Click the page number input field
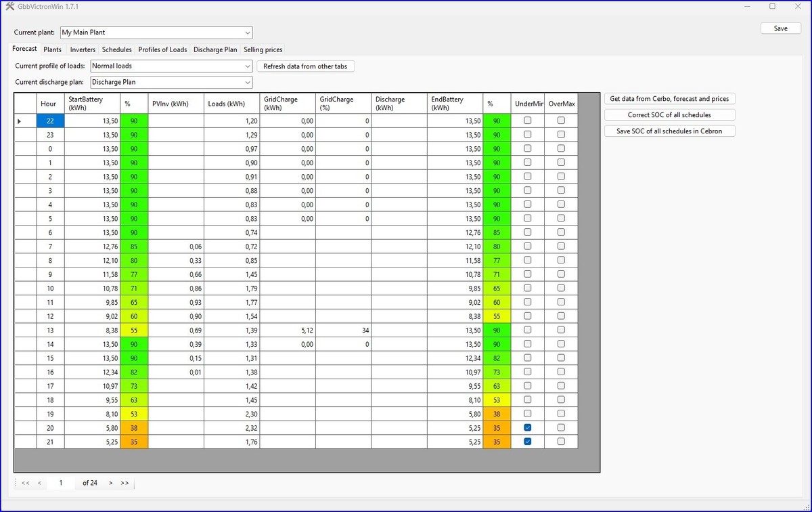Image resolution: width=812 pixels, height=512 pixels. pyautogui.click(x=61, y=483)
